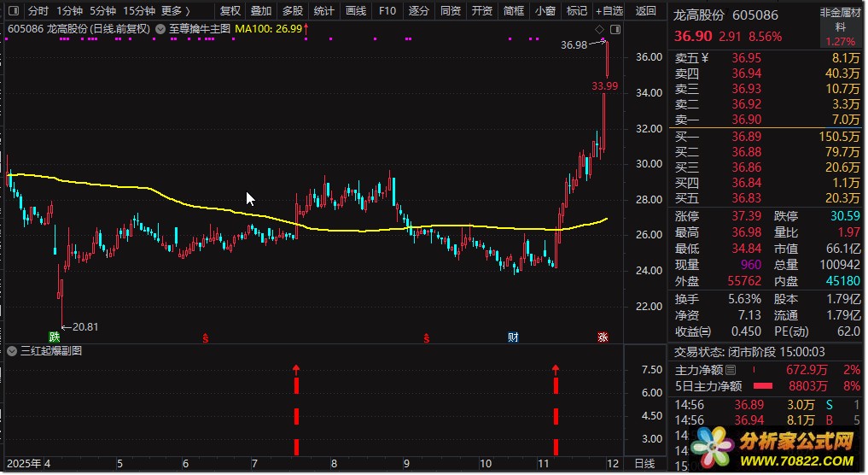This screenshot has width=868, height=475.
Task: Toggle the 小窗 mini window
Action: (545, 11)
